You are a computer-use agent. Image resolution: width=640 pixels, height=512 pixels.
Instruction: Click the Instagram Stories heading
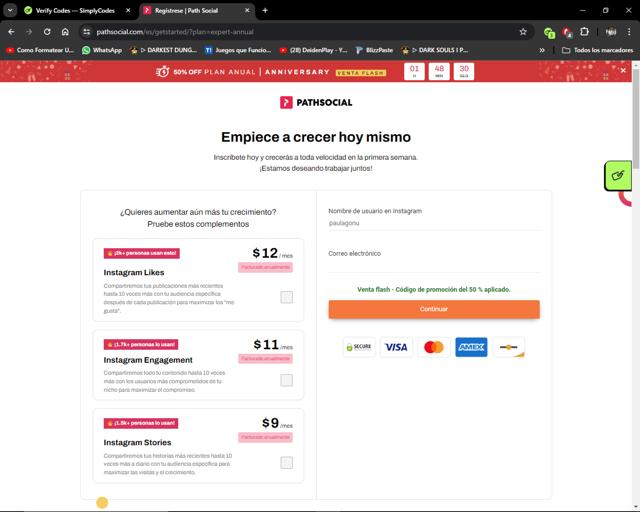(137, 442)
